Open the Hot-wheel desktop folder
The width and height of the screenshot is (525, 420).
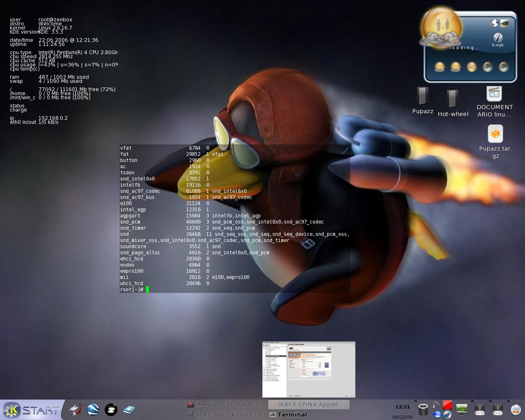[x=453, y=103]
